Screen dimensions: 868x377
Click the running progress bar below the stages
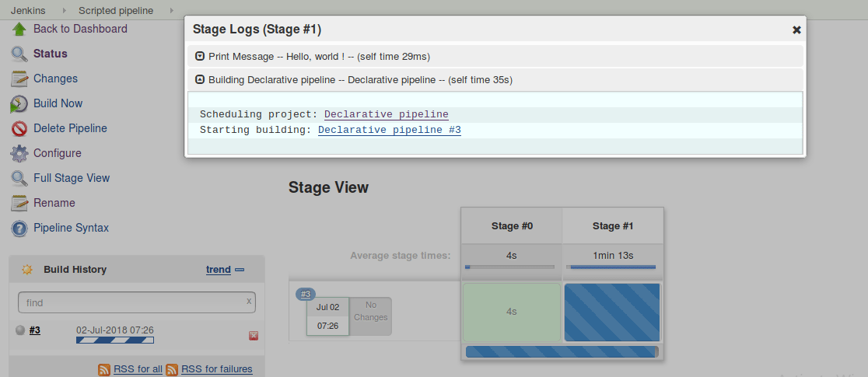pyautogui.click(x=562, y=352)
